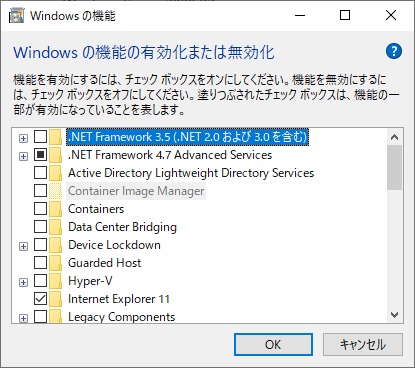415x368 pixels.
Task: Click the folder icon beside Data Center Bridging
Action: coord(55,227)
